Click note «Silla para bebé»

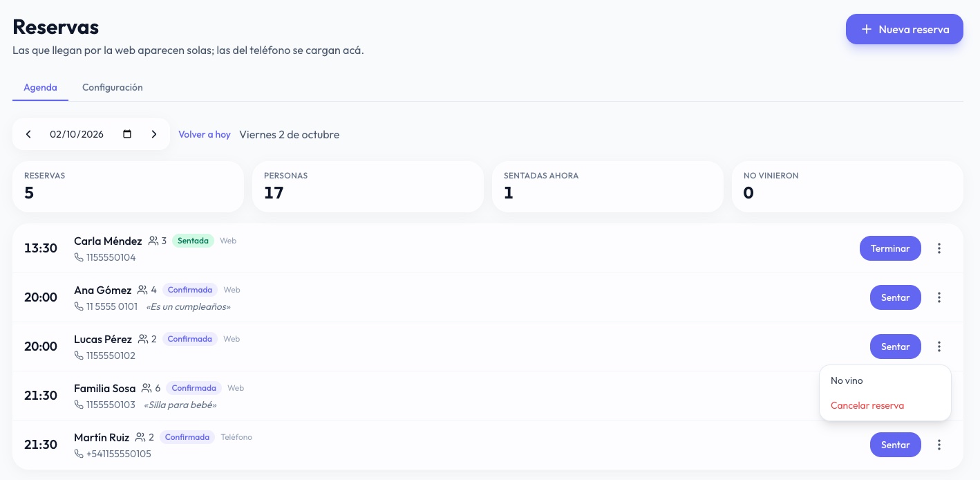click(x=180, y=405)
